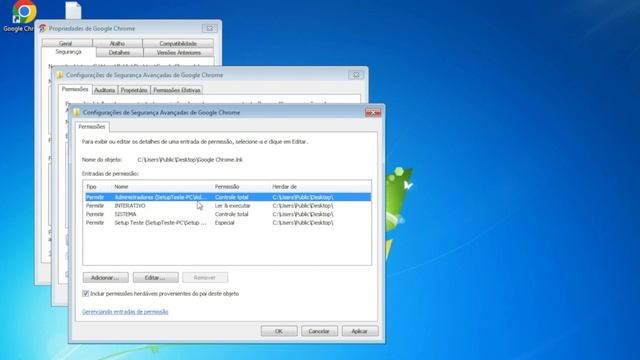Open Compatibilidade tab in Propriedades window

coord(178,43)
